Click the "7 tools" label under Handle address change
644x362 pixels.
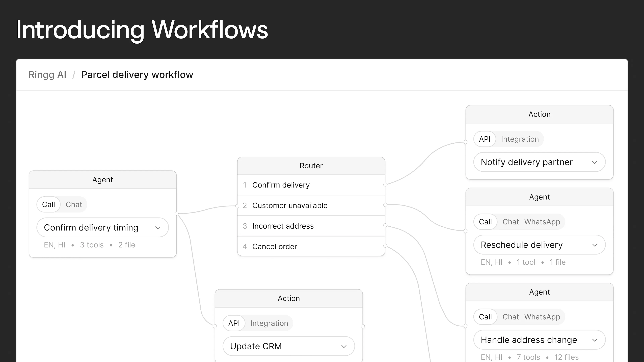pyautogui.click(x=528, y=357)
